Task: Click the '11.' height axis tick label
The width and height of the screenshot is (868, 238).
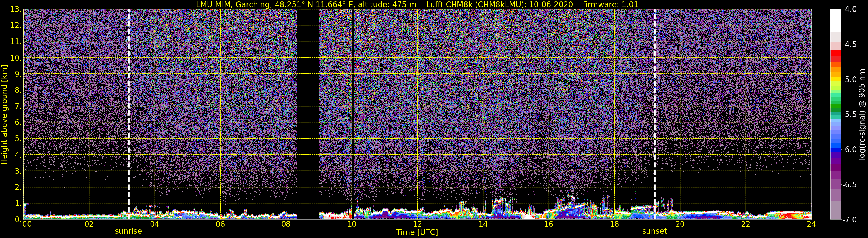Action: point(16,42)
